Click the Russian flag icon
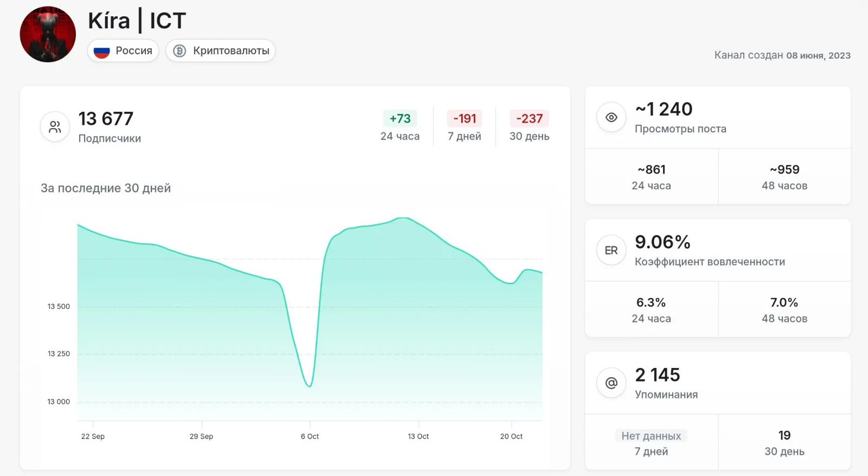The image size is (868, 476). (102, 51)
